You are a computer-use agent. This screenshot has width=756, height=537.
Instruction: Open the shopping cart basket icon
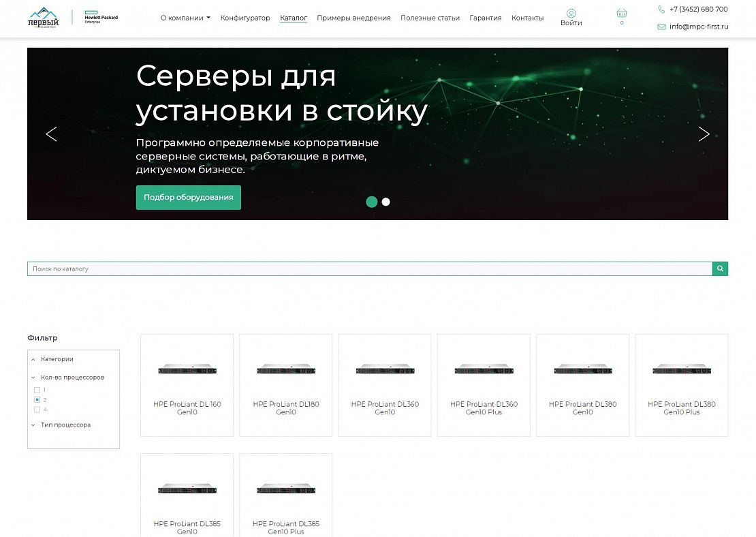click(x=621, y=14)
